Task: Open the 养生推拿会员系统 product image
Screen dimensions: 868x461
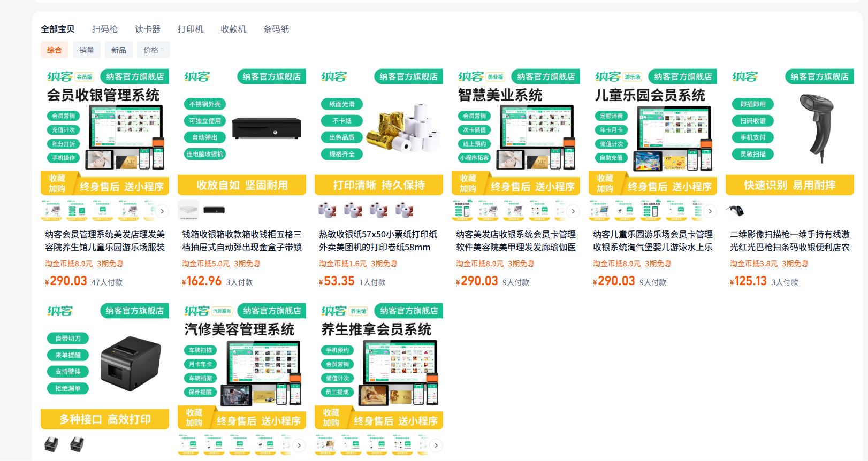Action: coord(379,365)
